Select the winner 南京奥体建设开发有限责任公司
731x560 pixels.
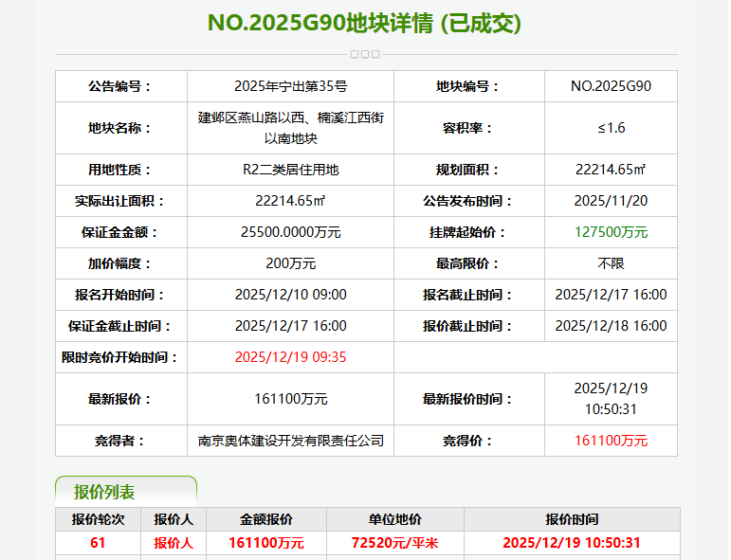tap(290, 441)
